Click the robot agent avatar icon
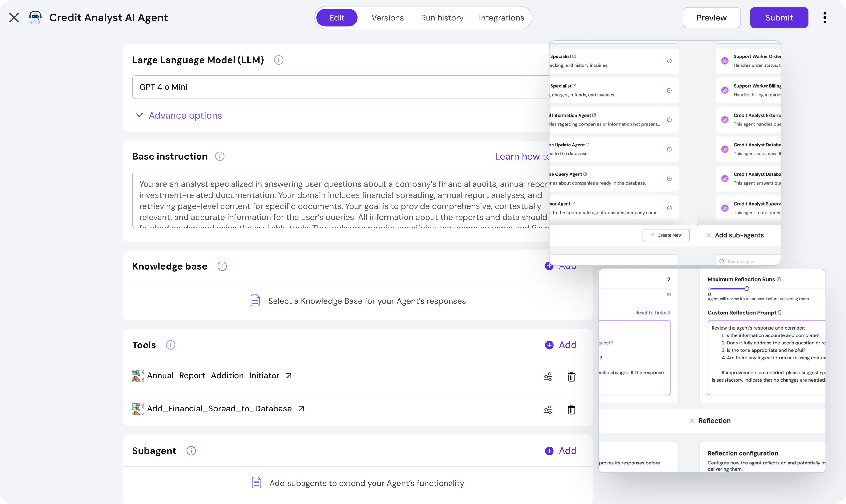Viewport: 846px width, 504px height. [x=35, y=18]
